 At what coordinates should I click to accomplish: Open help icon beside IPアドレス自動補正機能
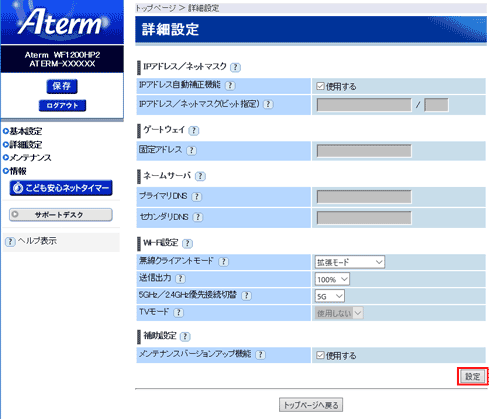[230, 86]
